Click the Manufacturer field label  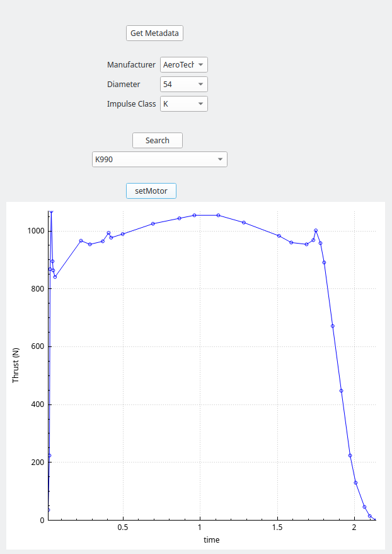[131, 65]
